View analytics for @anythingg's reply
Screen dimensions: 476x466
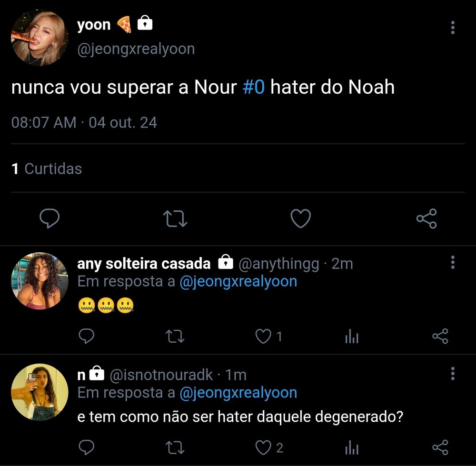click(x=351, y=337)
